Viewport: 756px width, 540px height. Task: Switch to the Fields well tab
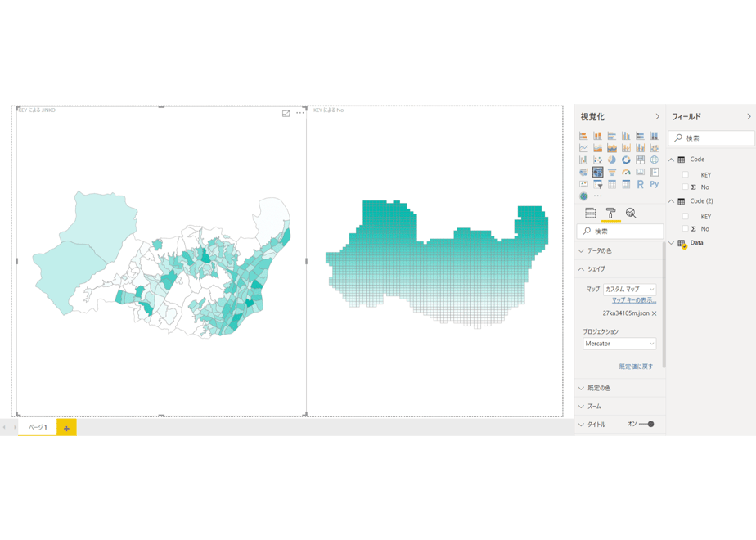coord(590,213)
